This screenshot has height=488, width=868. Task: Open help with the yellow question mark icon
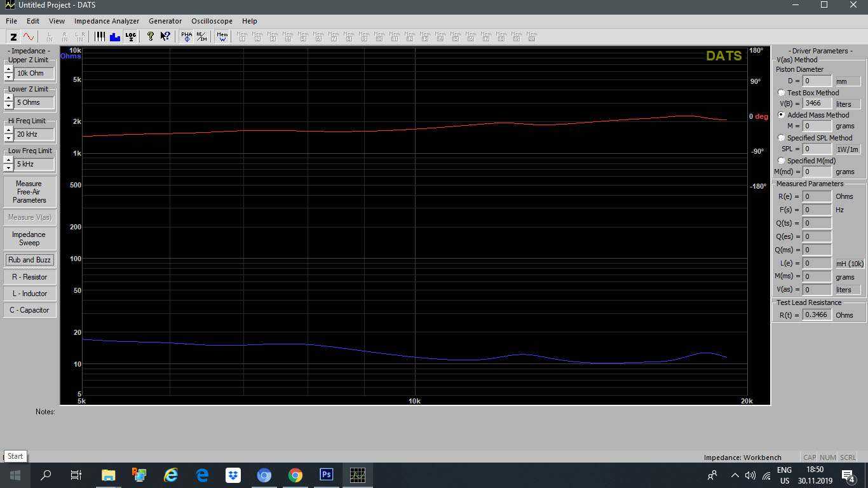[150, 37]
